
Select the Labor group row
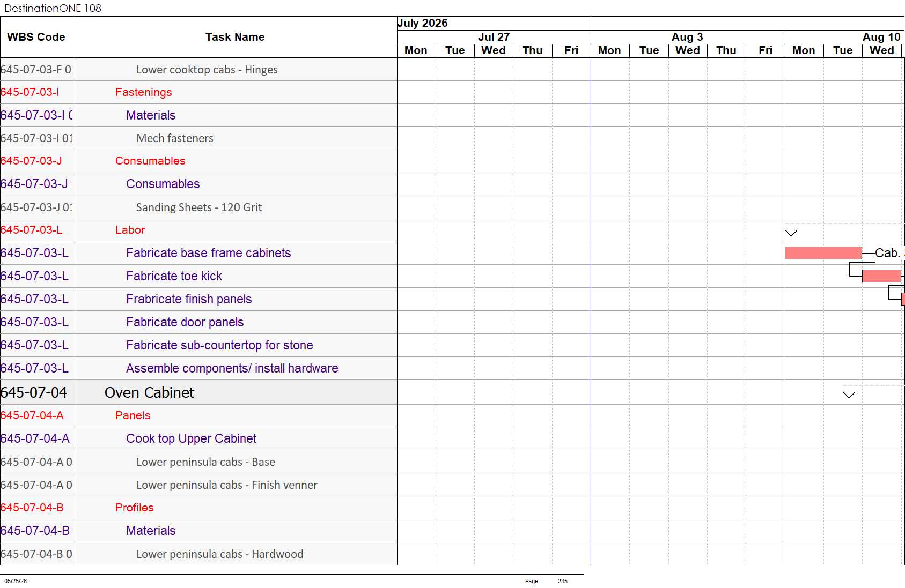tap(198, 230)
